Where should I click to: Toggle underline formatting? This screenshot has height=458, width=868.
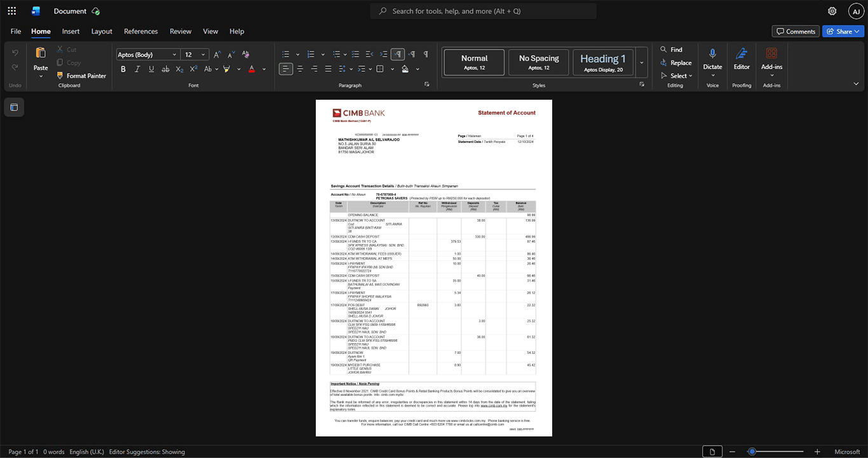(x=151, y=69)
